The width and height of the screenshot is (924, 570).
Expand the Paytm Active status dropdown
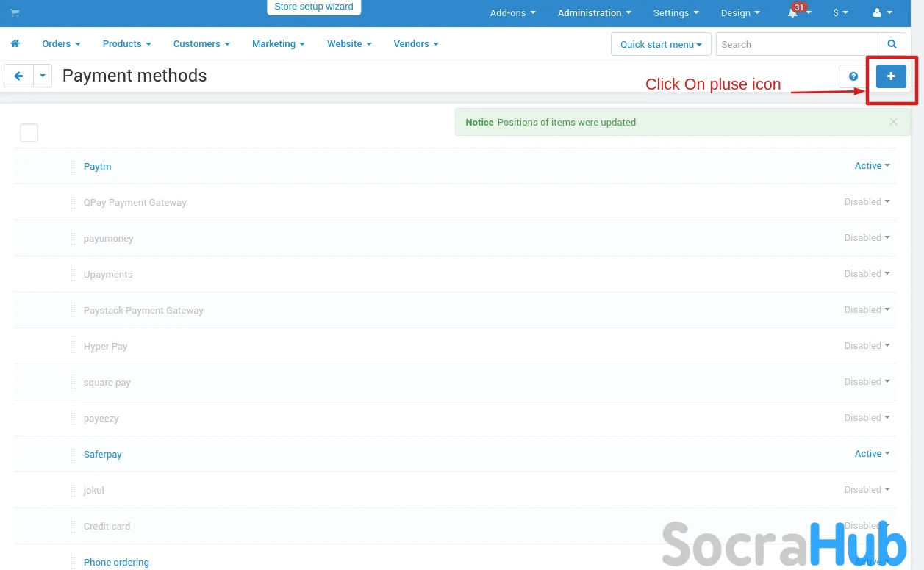(x=872, y=166)
